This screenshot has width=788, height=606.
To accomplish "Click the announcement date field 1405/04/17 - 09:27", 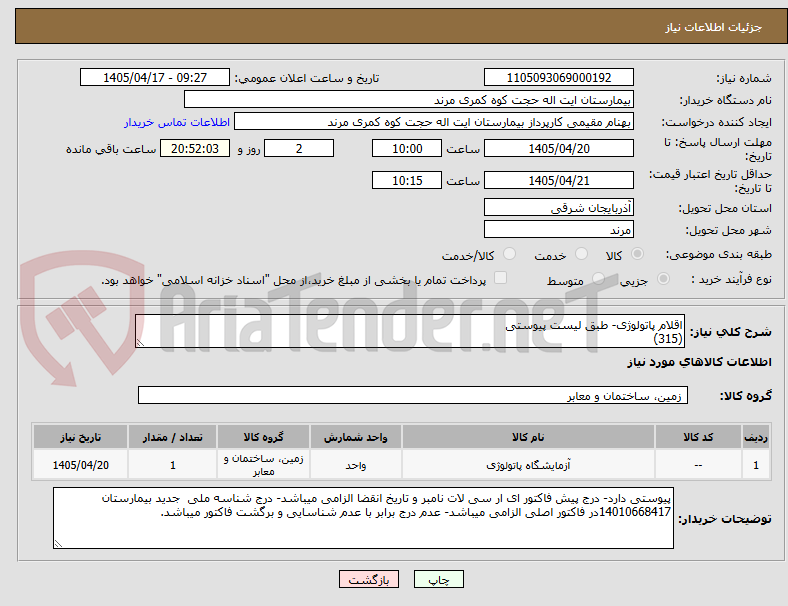I will (155, 77).
